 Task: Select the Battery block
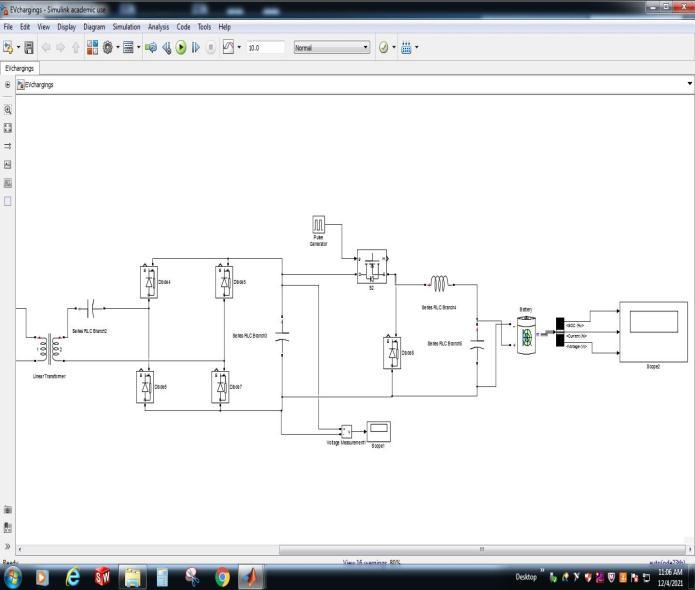coord(526,336)
